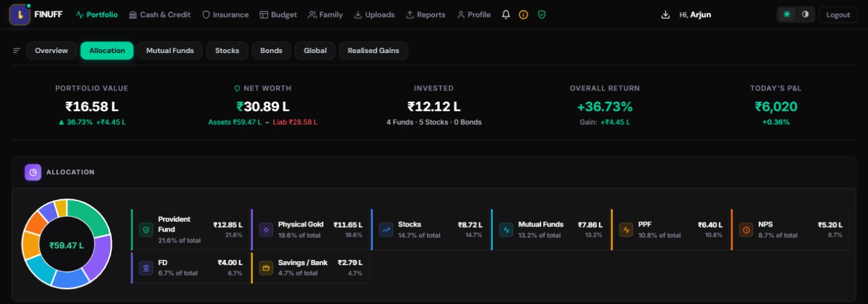
Task: Open the Budget section
Action: point(278,15)
